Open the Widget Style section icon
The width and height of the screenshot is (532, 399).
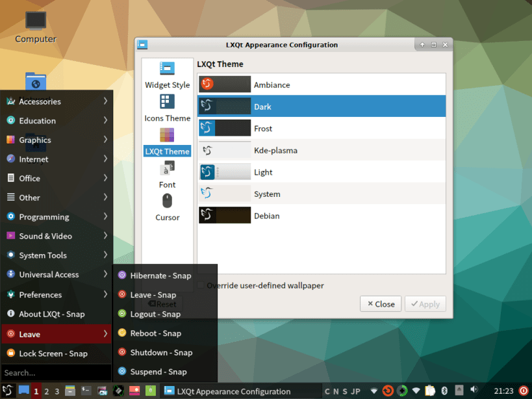click(167, 68)
